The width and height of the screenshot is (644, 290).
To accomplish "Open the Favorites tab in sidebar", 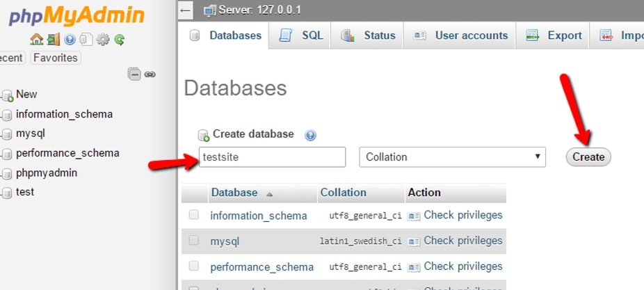I will (x=56, y=58).
